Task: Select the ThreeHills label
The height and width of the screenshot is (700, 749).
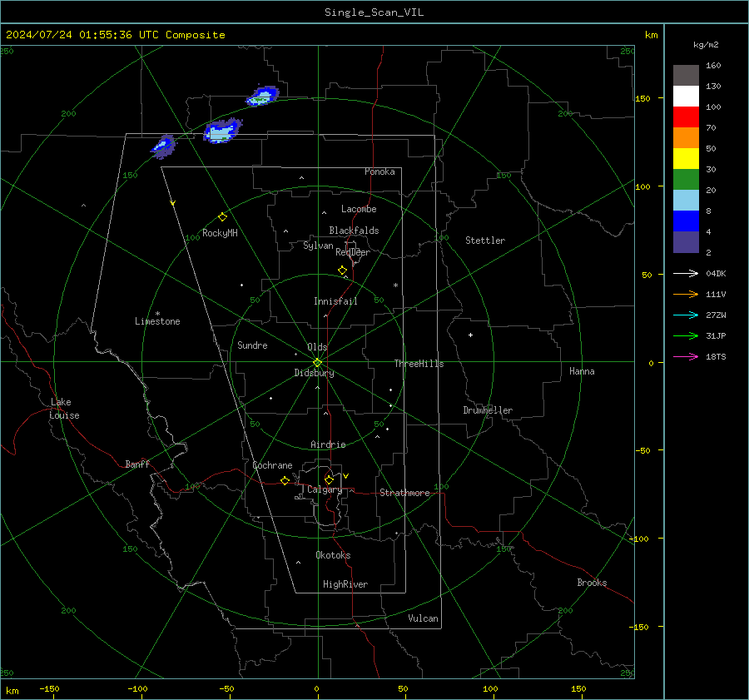Action: (x=419, y=364)
